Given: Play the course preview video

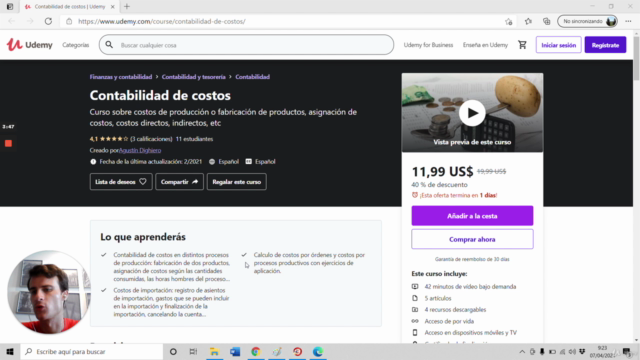Looking at the screenshot, I should pos(472,113).
